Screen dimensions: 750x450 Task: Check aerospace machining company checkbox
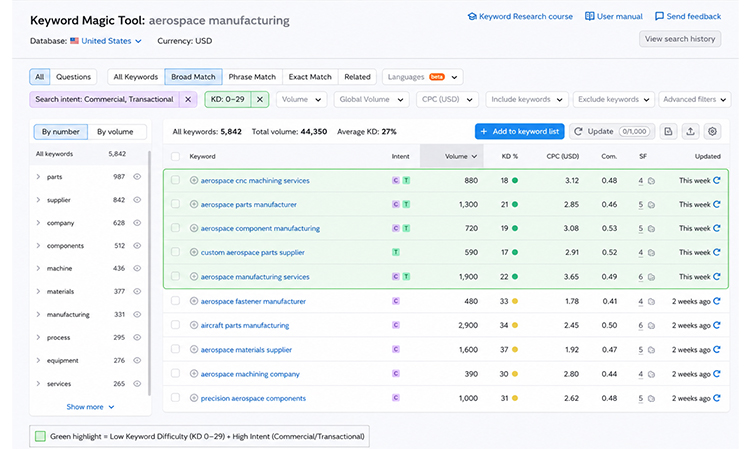[176, 373]
